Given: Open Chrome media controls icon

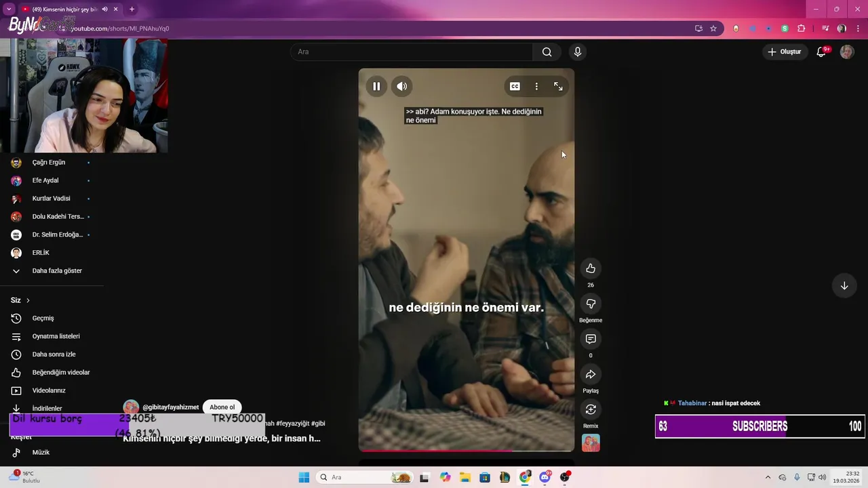Looking at the screenshot, I should (x=825, y=28).
